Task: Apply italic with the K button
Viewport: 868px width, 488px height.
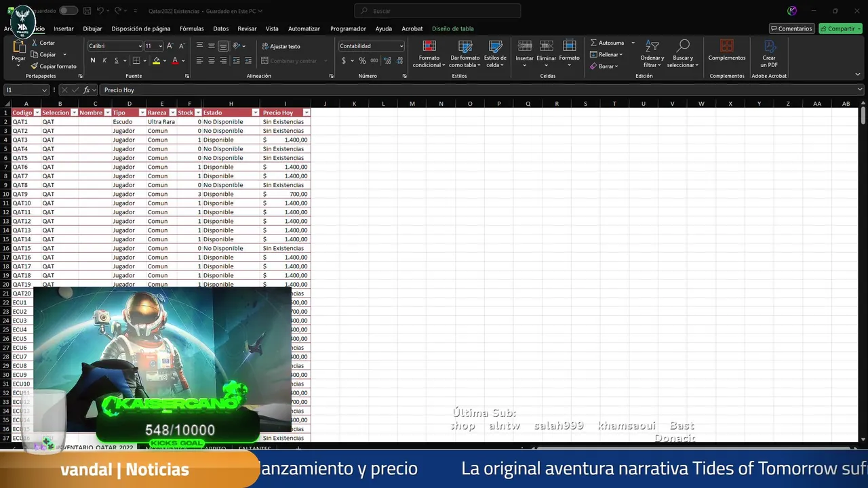Action: pyautogui.click(x=104, y=60)
